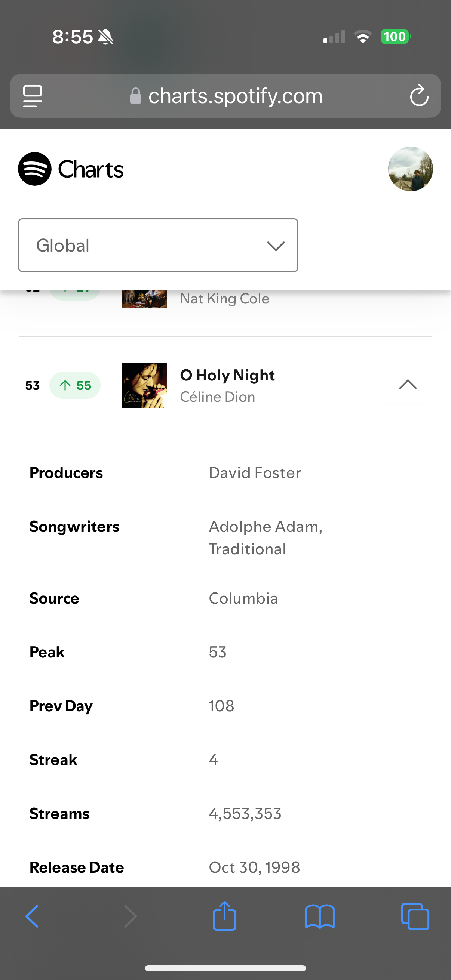Tap the Céline Dion artist name
Viewport: 451px width, 980px height.
217,397
